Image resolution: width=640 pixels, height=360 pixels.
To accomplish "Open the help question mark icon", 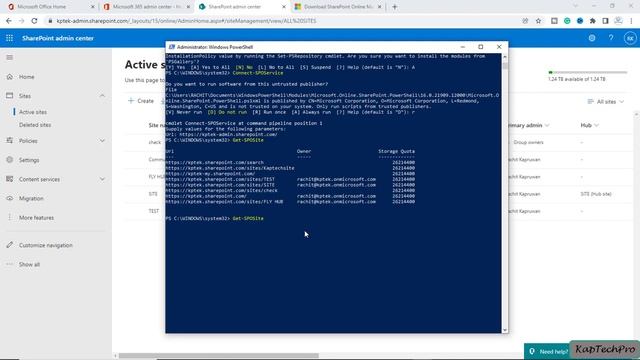I will click(611, 38).
